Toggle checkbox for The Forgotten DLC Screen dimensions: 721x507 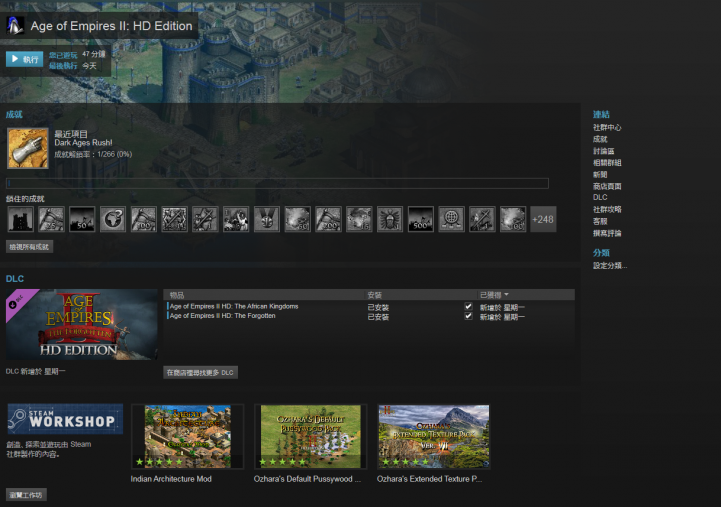pyautogui.click(x=468, y=316)
